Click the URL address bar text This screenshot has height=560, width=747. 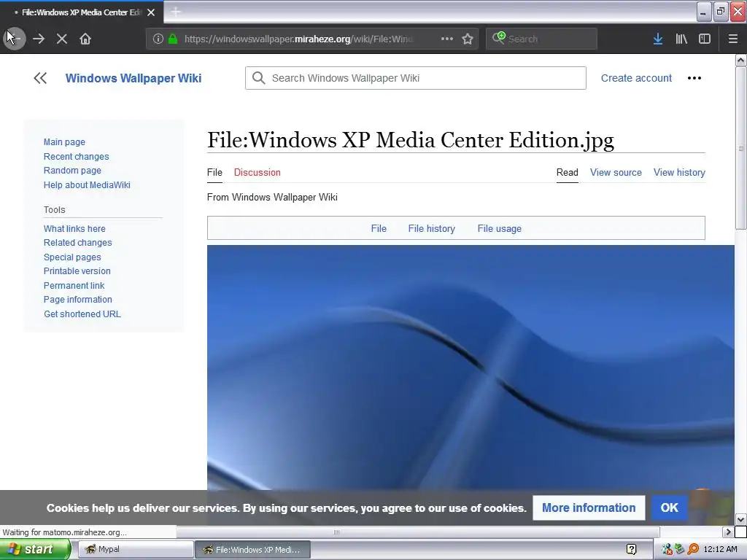click(x=299, y=39)
